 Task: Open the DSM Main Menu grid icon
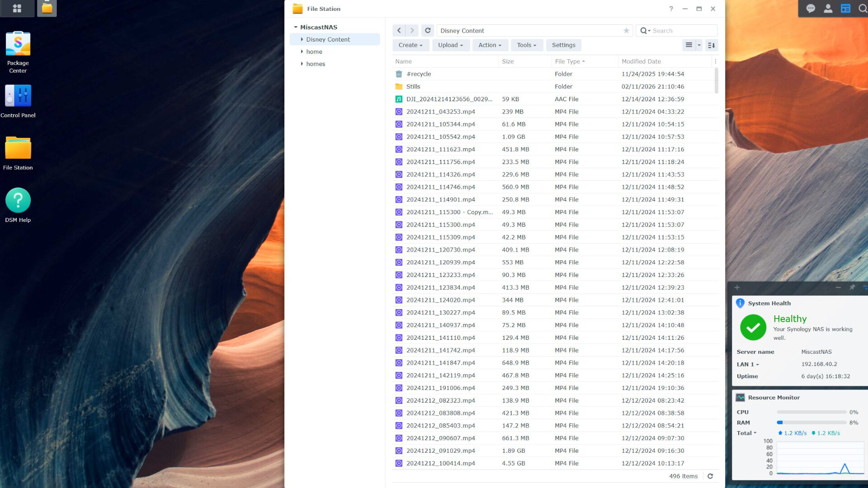(x=17, y=8)
